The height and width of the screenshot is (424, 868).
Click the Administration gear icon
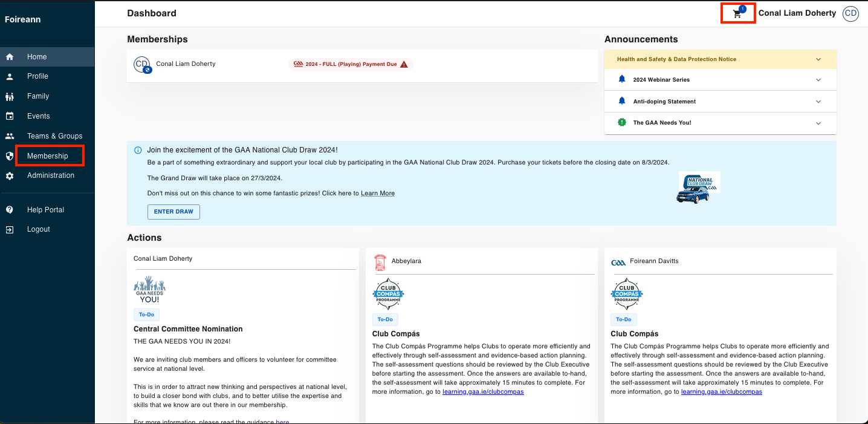[x=10, y=175]
